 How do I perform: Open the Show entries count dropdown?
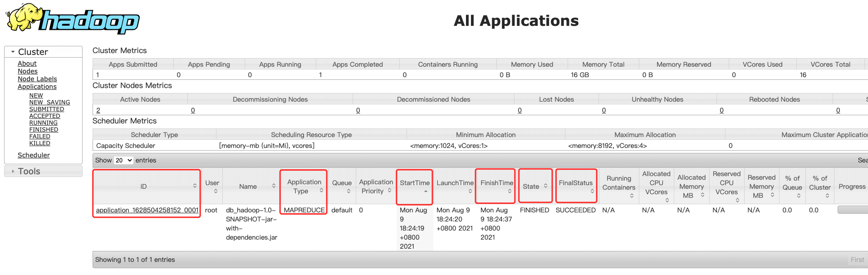[123, 160]
